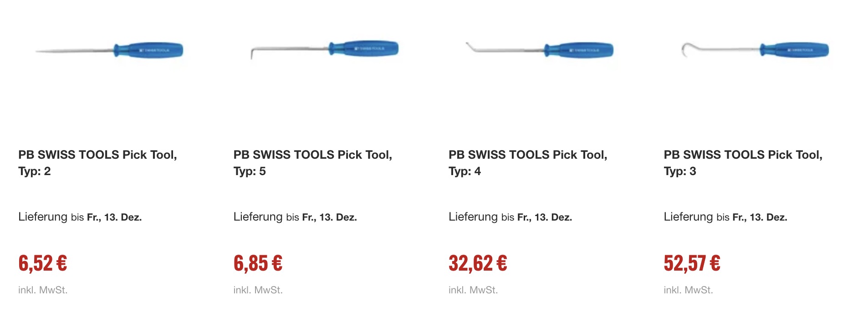
Task: Select the 6,85 € price
Action: tap(258, 263)
